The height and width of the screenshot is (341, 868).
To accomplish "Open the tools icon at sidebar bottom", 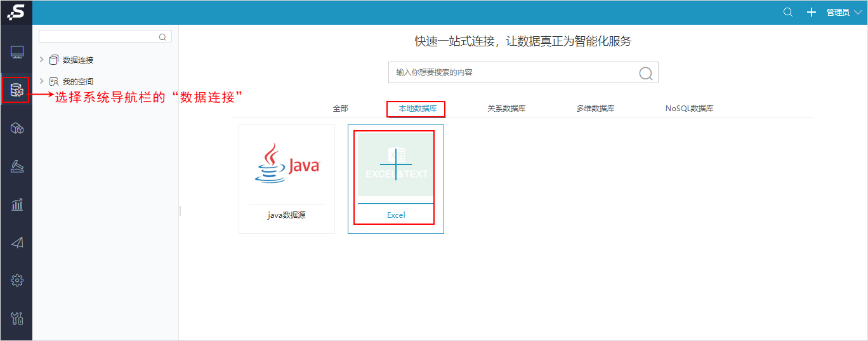I will pyautogui.click(x=17, y=318).
